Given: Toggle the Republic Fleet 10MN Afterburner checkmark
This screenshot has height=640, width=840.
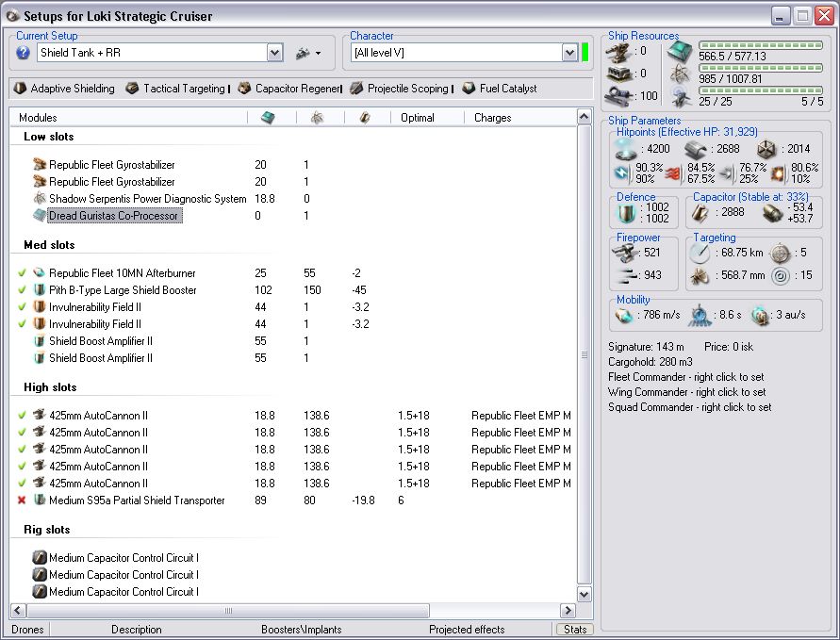Looking at the screenshot, I should [x=22, y=273].
